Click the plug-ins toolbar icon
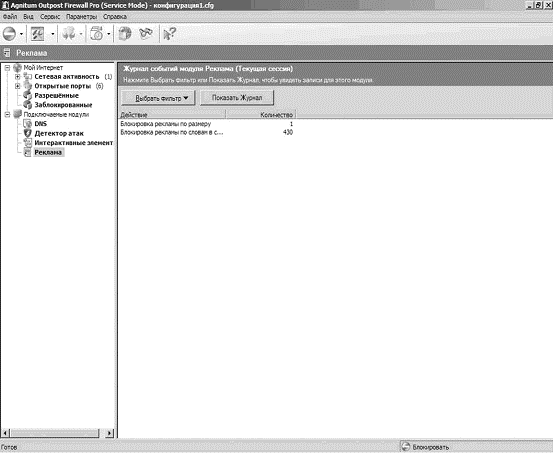Screen dimensions: 553x453 point(68,34)
